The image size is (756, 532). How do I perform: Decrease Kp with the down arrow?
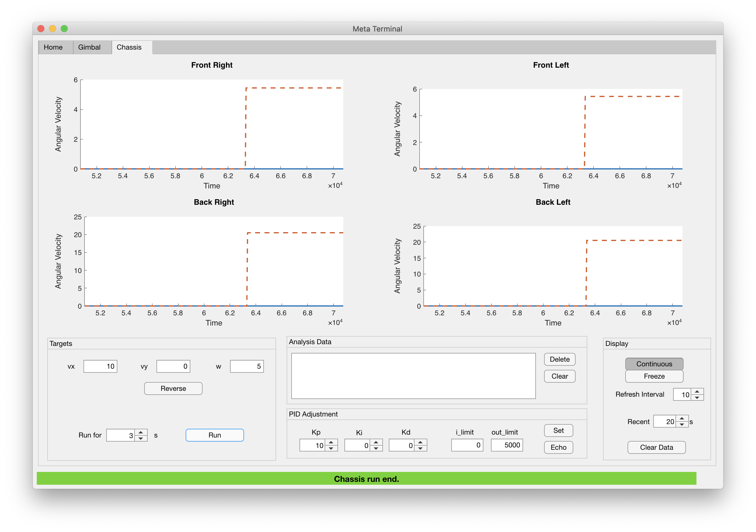coord(331,448)
